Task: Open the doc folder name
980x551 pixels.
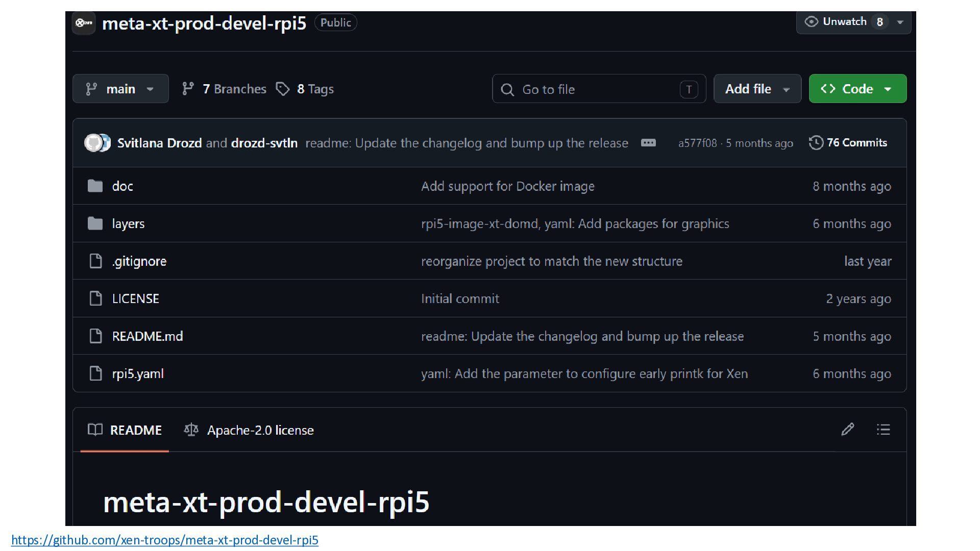Action: (x=122, y=186)
